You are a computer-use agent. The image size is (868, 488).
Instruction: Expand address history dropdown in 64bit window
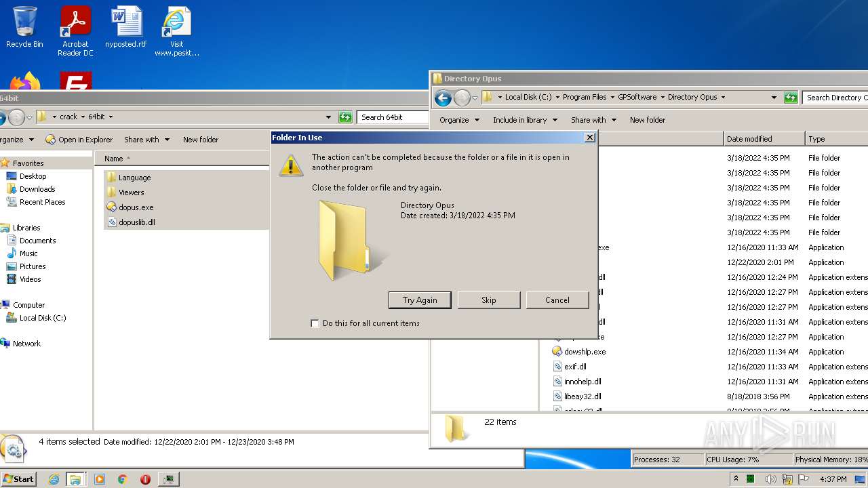[329, 117]
